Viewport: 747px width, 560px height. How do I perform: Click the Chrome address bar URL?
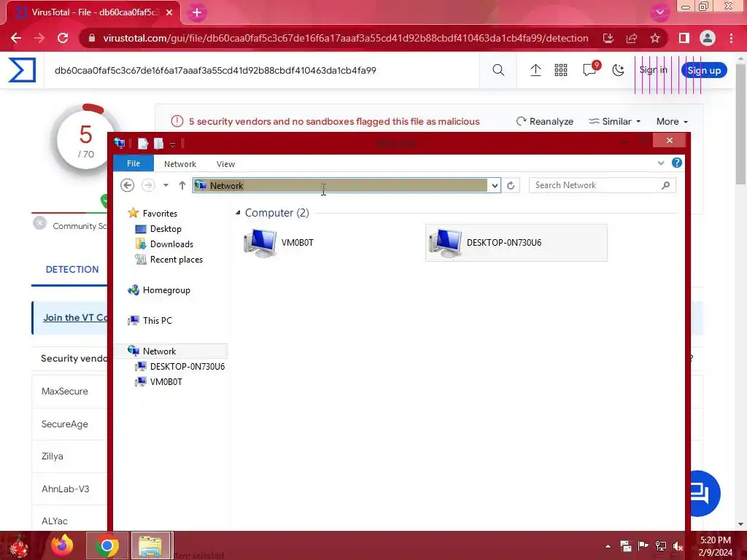point(345,38)
